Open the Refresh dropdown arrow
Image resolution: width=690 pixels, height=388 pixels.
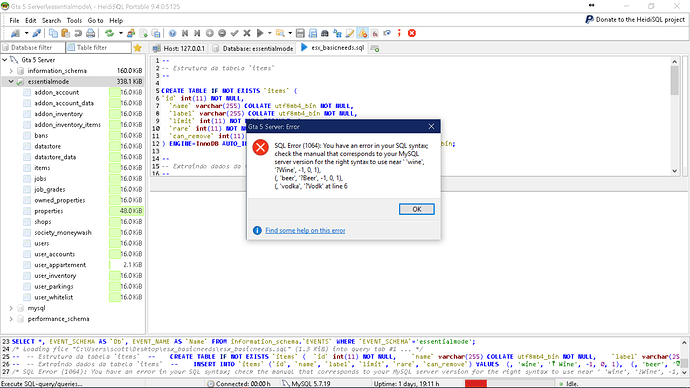point(120,33)
